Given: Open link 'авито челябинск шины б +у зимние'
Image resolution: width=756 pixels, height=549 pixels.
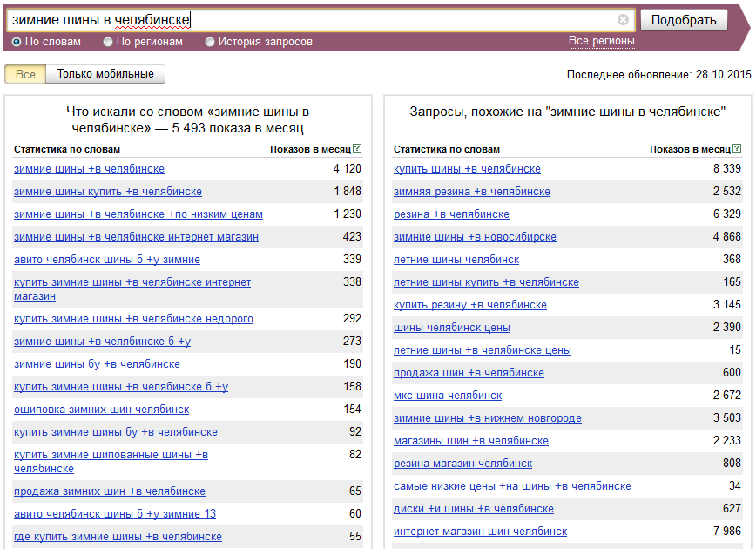Looking at the screenshot, I should (x=107, y=260).
